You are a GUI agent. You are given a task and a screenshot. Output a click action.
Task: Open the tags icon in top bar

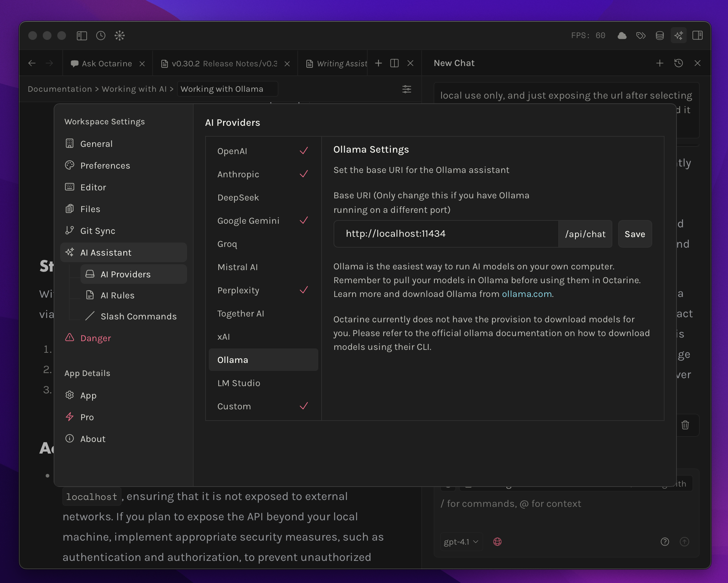point(641,36)
